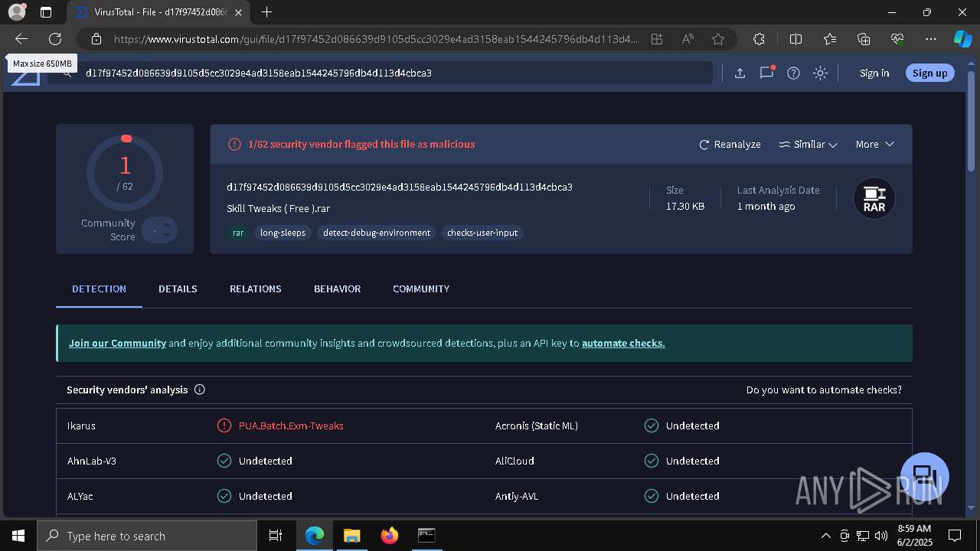Open the automate checks link
The width and height of the screenshot is (980, 551).
(623, 343)
